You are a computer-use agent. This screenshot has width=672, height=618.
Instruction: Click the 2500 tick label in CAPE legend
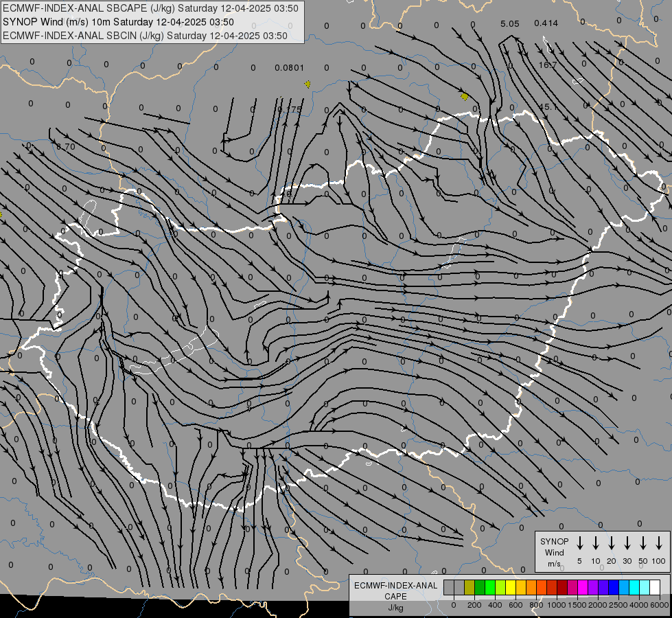coord(618,605)
